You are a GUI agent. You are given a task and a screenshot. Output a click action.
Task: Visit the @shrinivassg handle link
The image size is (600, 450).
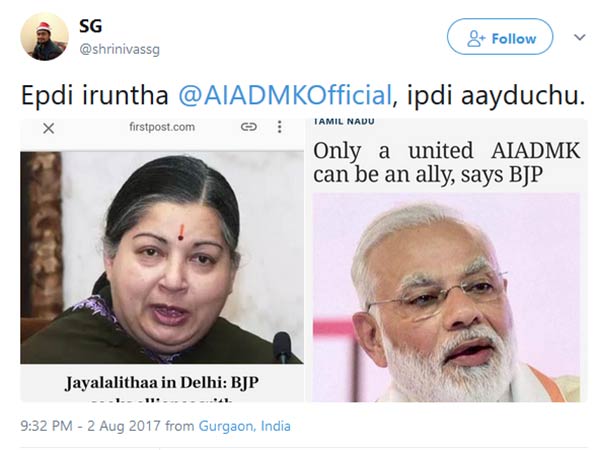coord(119,50)
